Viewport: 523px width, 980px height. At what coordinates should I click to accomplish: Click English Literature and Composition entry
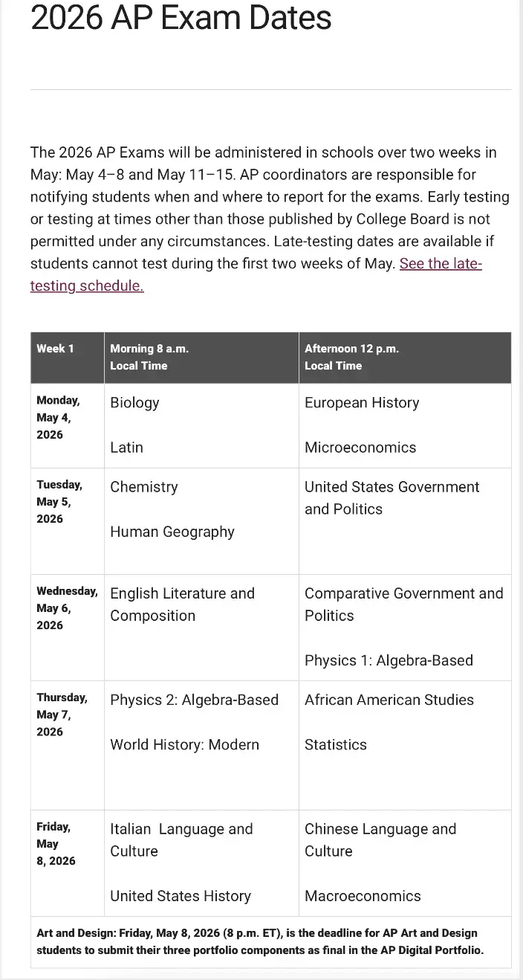[182, 605]
